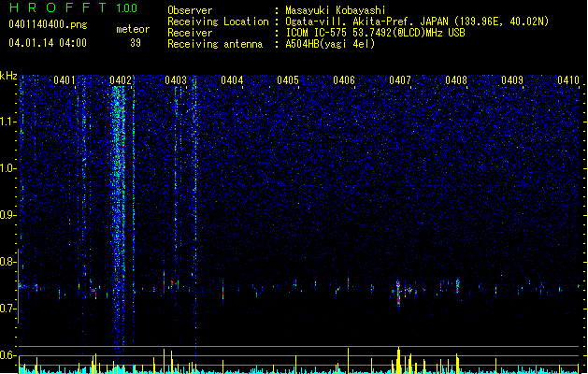The width and height of the screenshot is (588, 374).
Task: Click the 0407 time marker
Action: click(400, 80)
